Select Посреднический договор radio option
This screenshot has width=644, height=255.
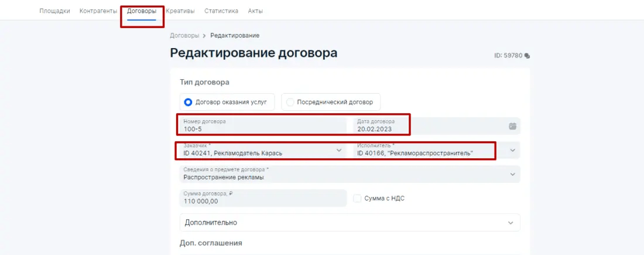click(331, 102)
